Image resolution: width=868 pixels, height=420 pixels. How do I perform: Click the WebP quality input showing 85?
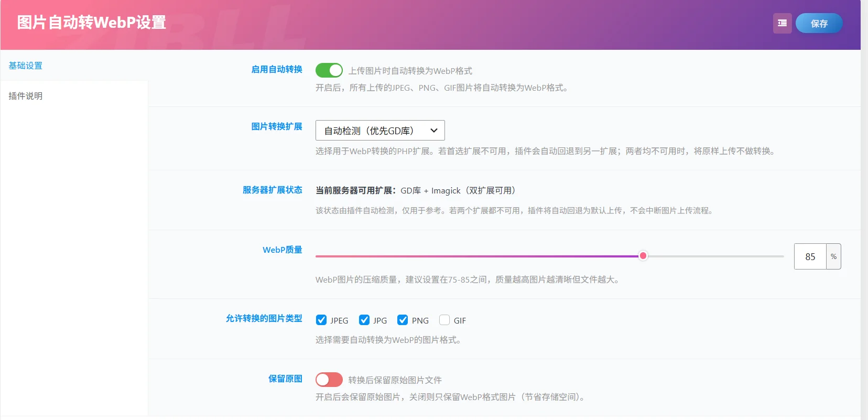[810, 256]
